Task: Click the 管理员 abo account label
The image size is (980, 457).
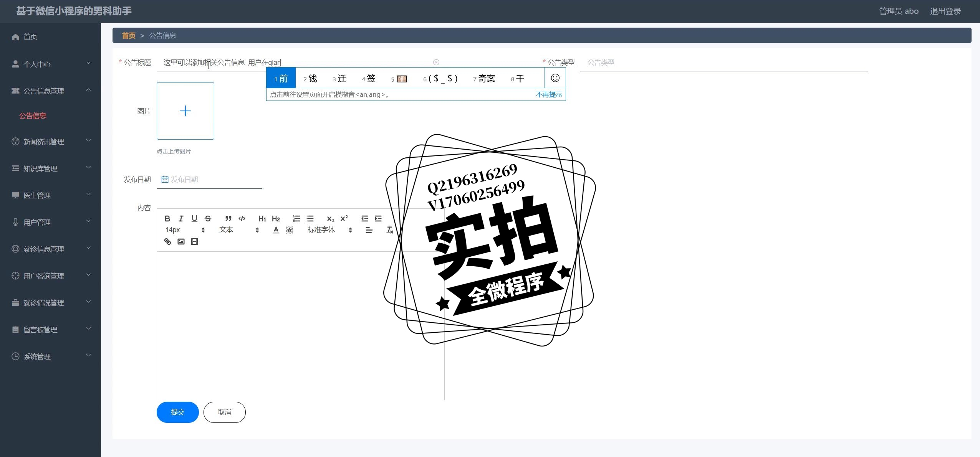Action: click(x=899, y=11)
